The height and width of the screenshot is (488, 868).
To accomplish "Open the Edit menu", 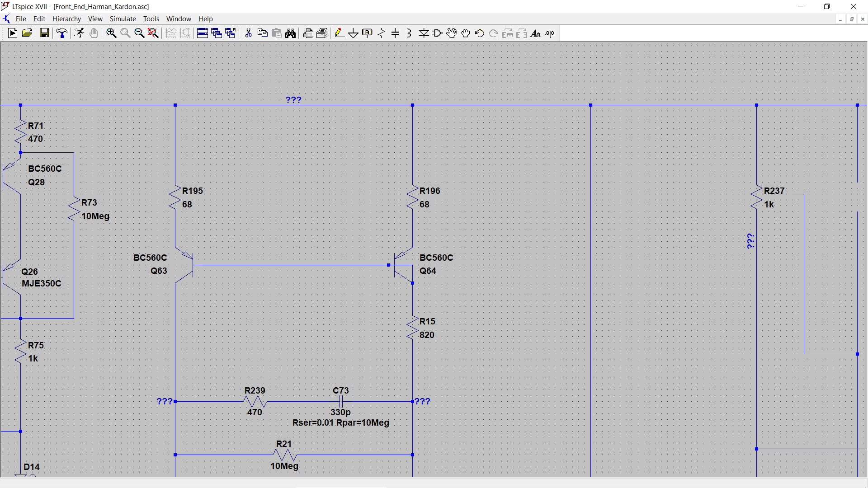I will point(39,19).
